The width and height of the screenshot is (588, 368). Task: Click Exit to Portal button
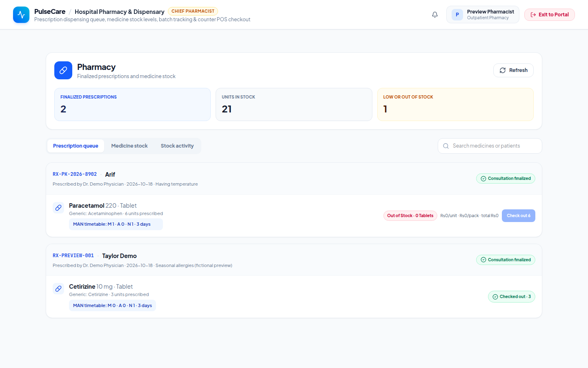click(x=550, y=15)
